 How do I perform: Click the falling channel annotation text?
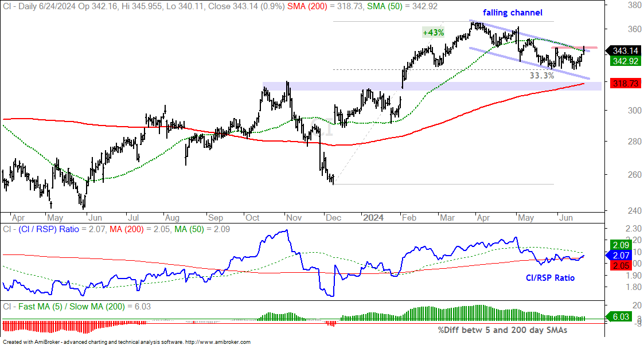[513, 13]
